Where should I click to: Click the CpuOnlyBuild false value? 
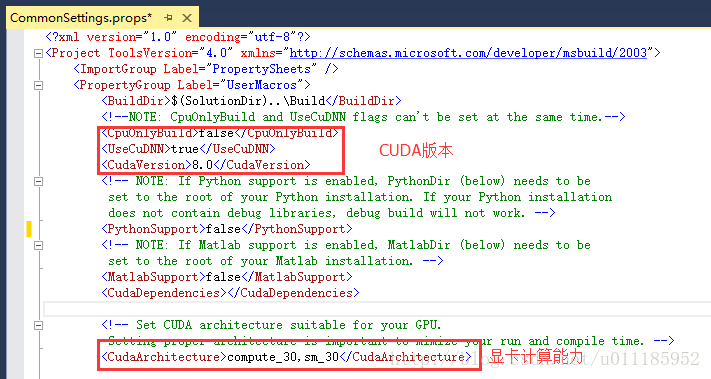[216, 133]
